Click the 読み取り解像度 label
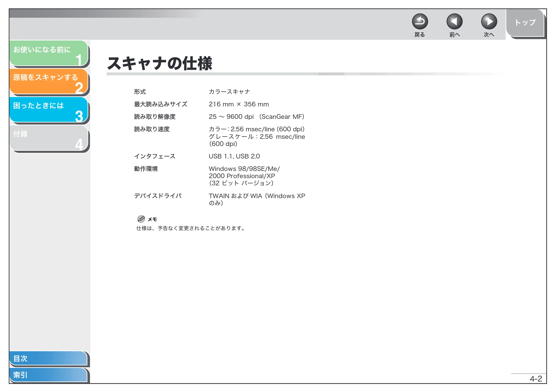This screenshot has width=554, height=392. (155, 117)
